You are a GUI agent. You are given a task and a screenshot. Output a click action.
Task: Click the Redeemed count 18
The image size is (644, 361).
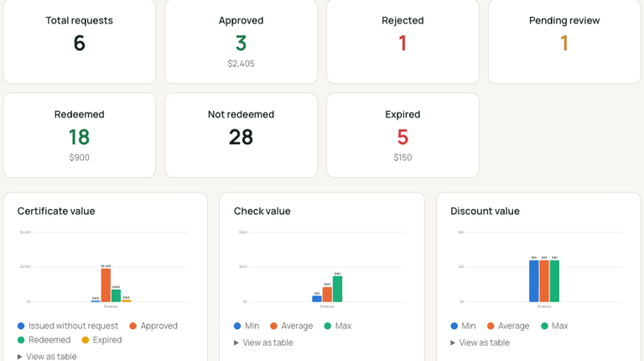[80, 137]
